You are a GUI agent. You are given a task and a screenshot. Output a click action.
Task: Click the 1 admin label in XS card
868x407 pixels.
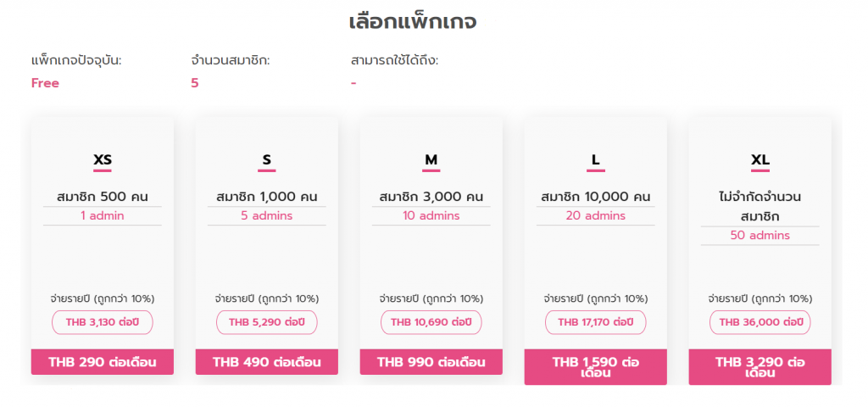103,216
